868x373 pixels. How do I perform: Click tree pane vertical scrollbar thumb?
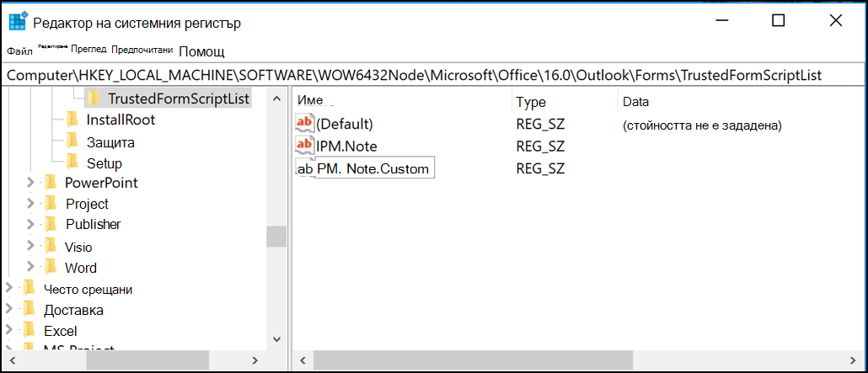click(x=276, y=237)
